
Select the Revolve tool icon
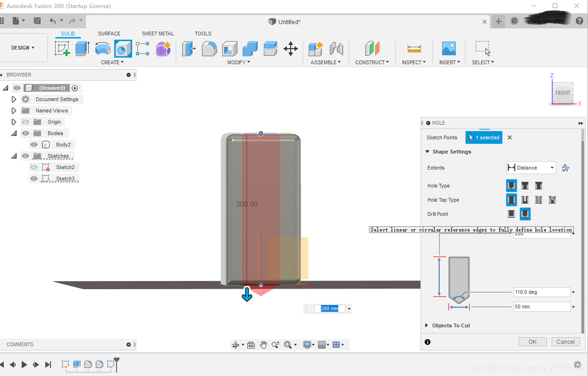pyautogui.click(x=102, y=49)
